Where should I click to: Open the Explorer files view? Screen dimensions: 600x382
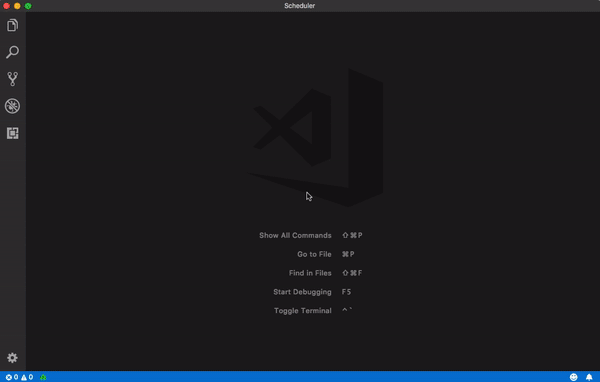point(12,25)
